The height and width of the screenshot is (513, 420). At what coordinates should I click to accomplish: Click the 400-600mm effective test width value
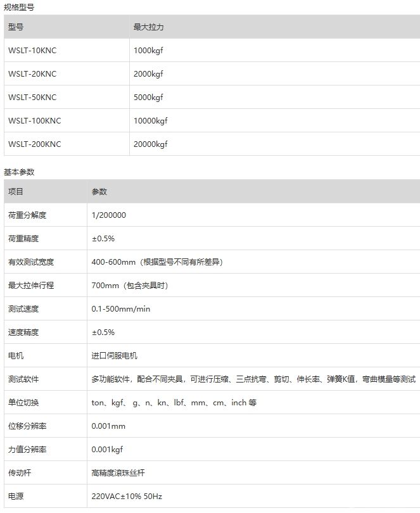click(x=157, y=262)
